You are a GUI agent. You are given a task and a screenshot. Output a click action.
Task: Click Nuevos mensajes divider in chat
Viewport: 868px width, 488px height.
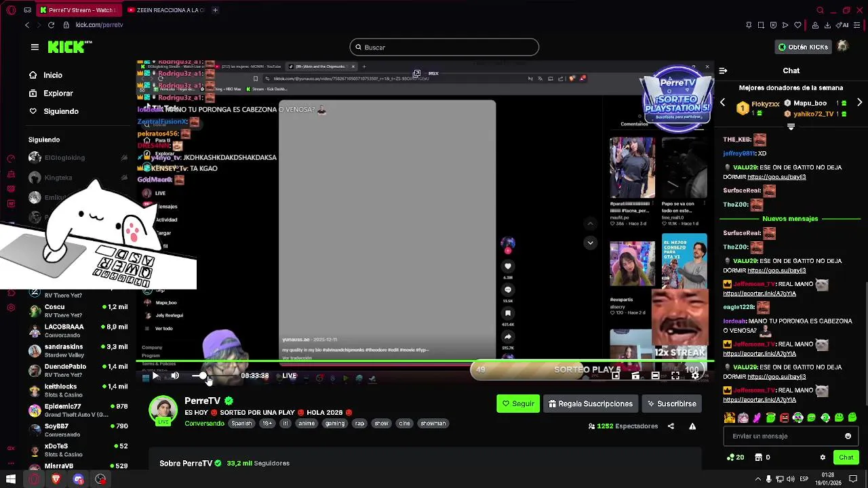click(x=790, y=219)
